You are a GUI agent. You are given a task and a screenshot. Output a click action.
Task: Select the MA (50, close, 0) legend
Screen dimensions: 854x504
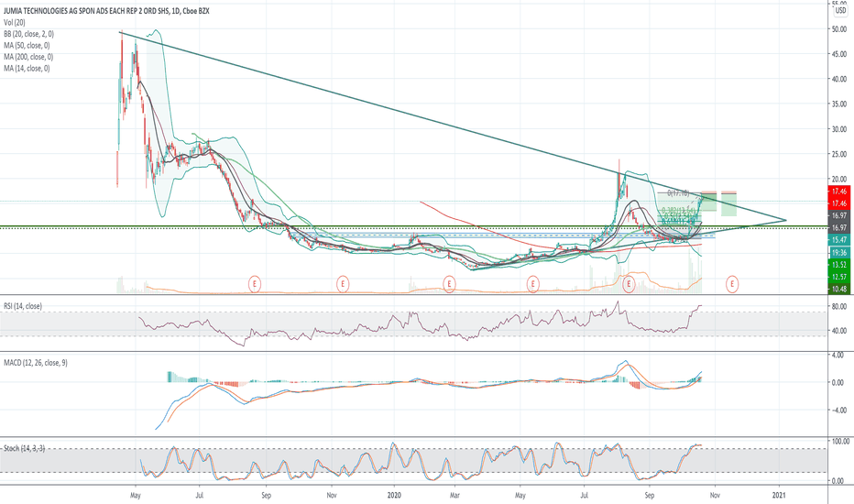[x=27, y=45]
